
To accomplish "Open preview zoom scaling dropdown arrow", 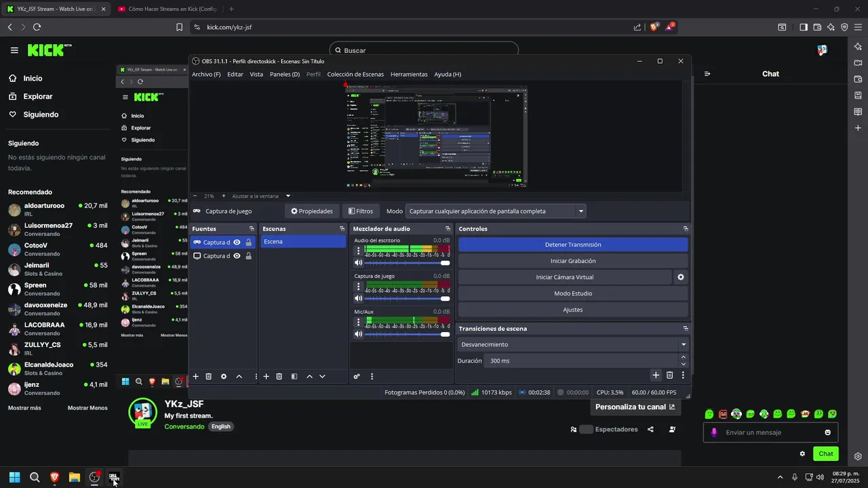I will (288, 196).
